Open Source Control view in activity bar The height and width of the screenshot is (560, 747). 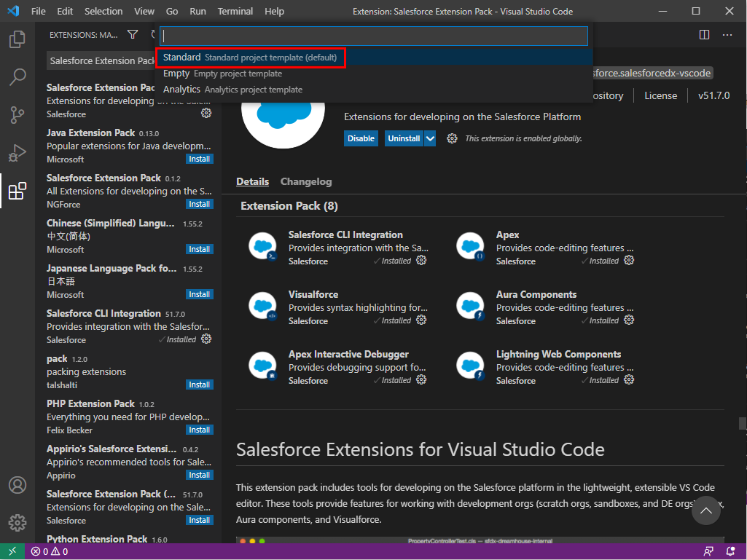17,115
